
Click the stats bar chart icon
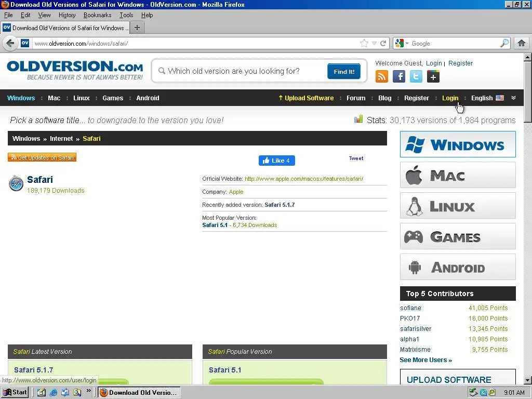(x=358, y=119)
